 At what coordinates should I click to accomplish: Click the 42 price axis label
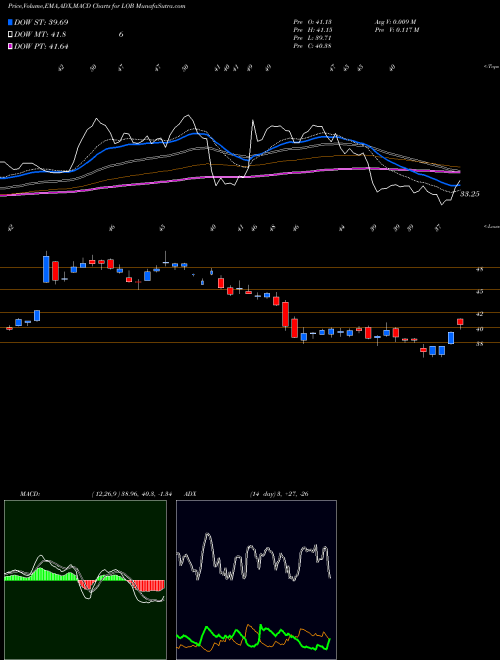coord(479,314)
